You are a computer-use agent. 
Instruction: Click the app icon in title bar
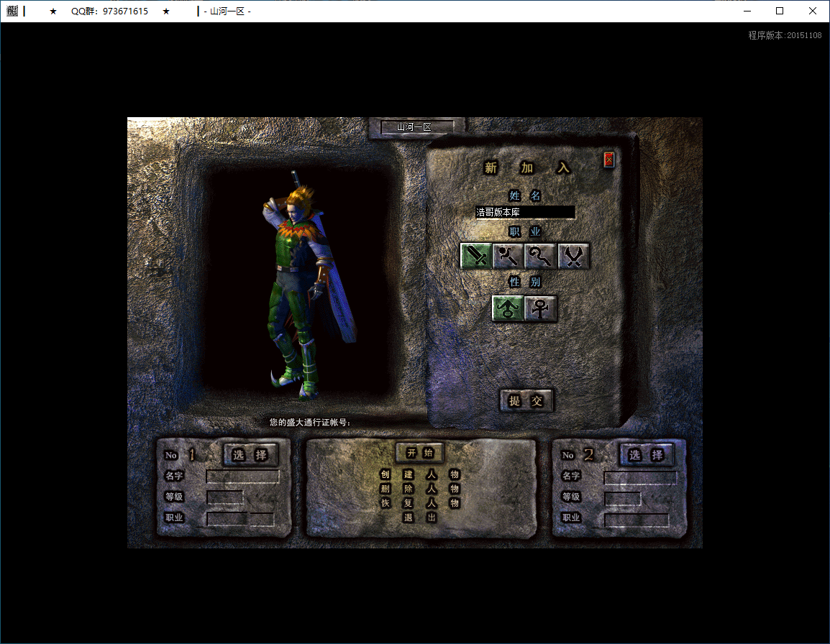point(12,11)
